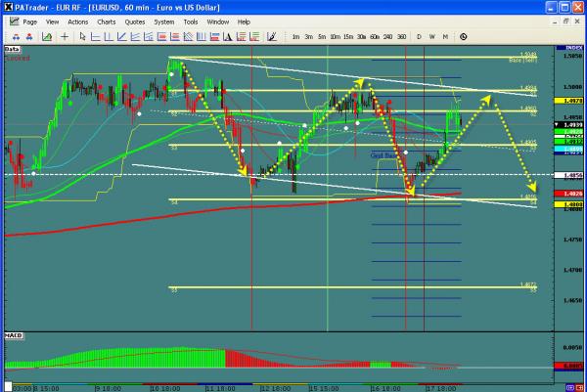Toggle the 15m timeframe button
The height and width of the screenshot is (392, 587).
point(348,36)
